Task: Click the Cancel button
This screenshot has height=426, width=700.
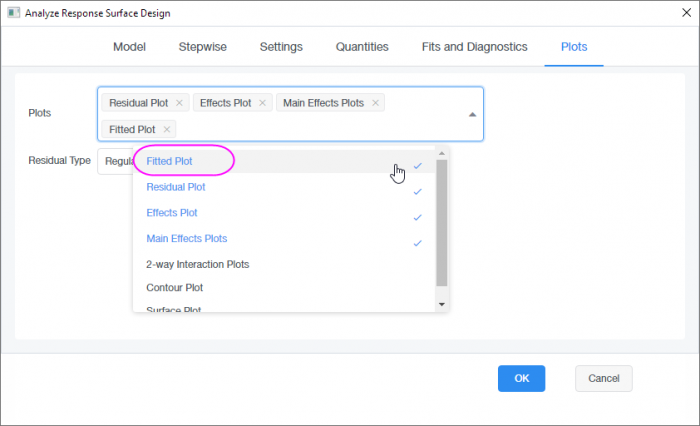Action: pyautogui.click(x=603, y=378)
